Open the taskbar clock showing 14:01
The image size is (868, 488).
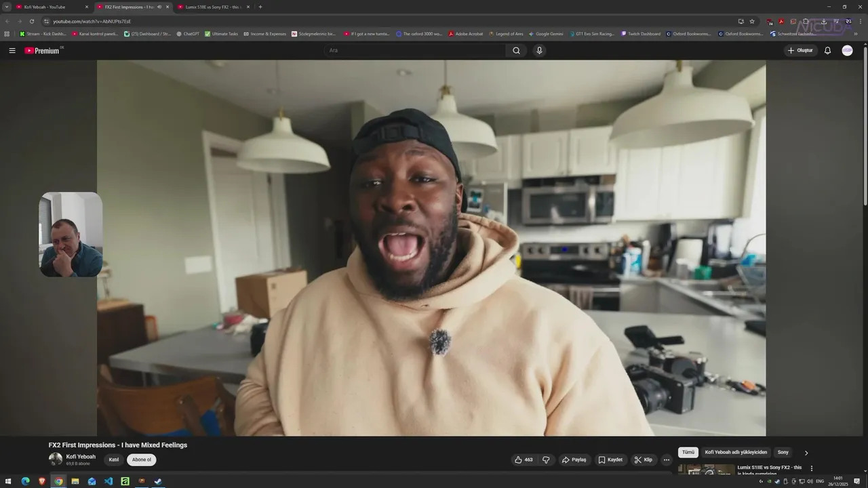(x=839, y=481)
